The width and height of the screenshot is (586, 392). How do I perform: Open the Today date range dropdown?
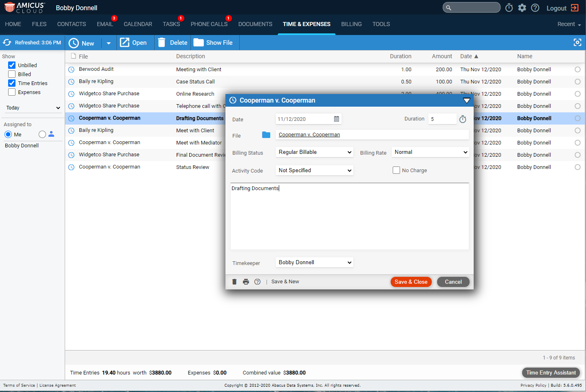(x=33, y=108)
